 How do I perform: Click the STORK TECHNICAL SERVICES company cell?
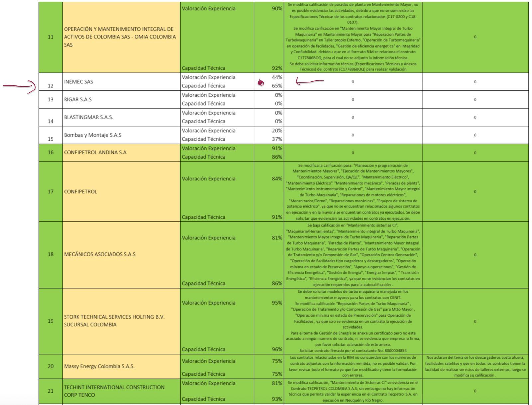121,321
